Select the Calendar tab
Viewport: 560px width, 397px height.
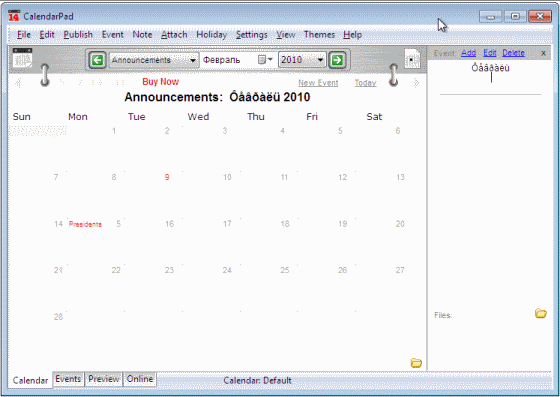(30, 380)
